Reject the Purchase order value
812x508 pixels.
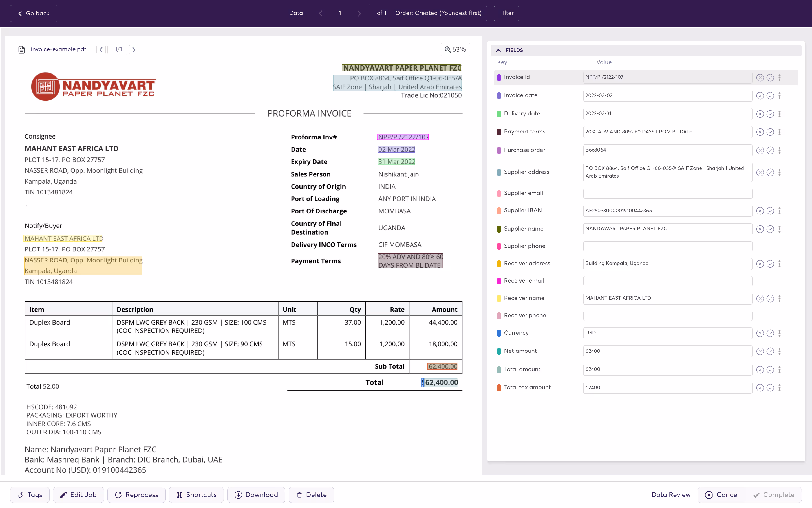click(760, 150)
